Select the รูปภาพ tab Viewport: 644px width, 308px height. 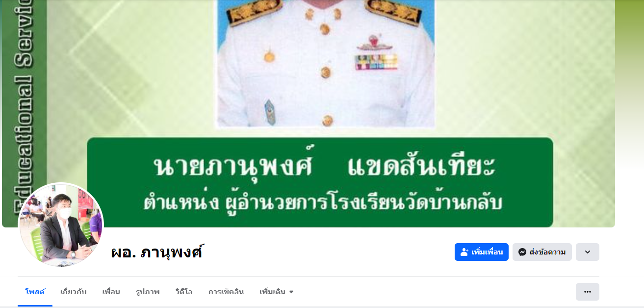(x=148, y=292)
